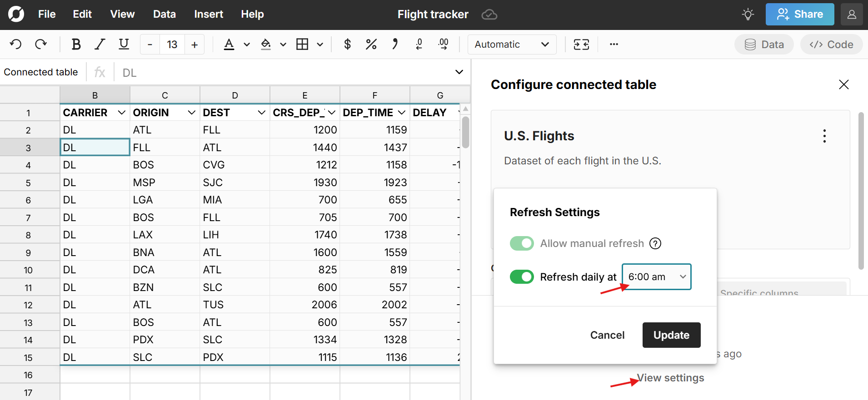Switch theme with the lightbulb icon
Image resolution: width=868 pixels, height=400 pixels.
click(x=748, y=15)
